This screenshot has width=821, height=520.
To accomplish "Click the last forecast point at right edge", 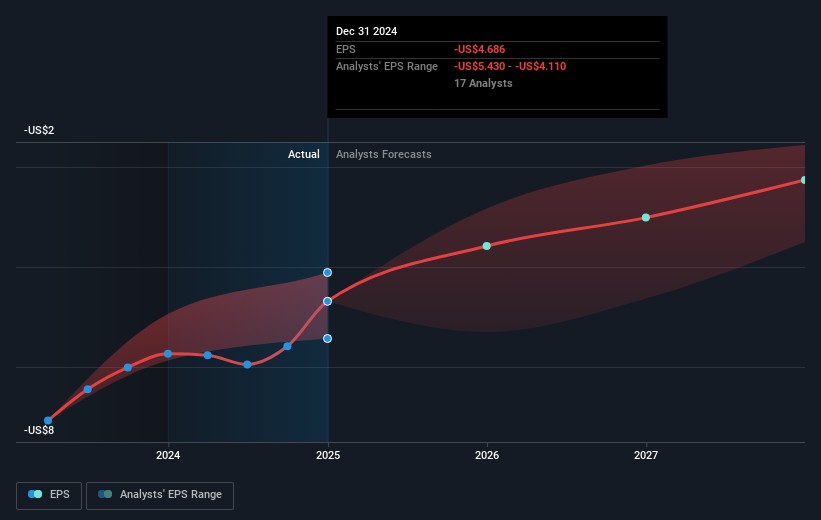I will click(x=804, y=180).
